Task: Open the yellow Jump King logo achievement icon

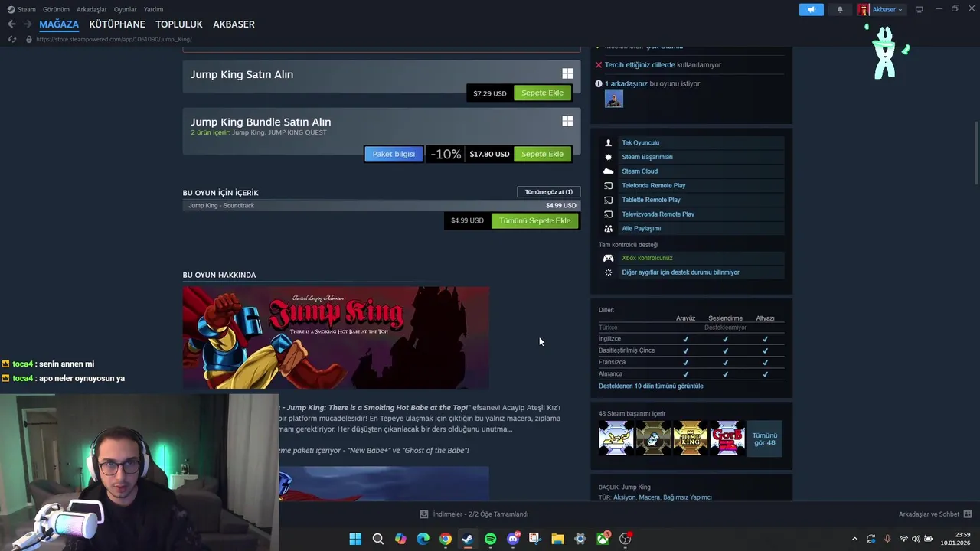Action: pyautogui.click(x=690, y=438)
